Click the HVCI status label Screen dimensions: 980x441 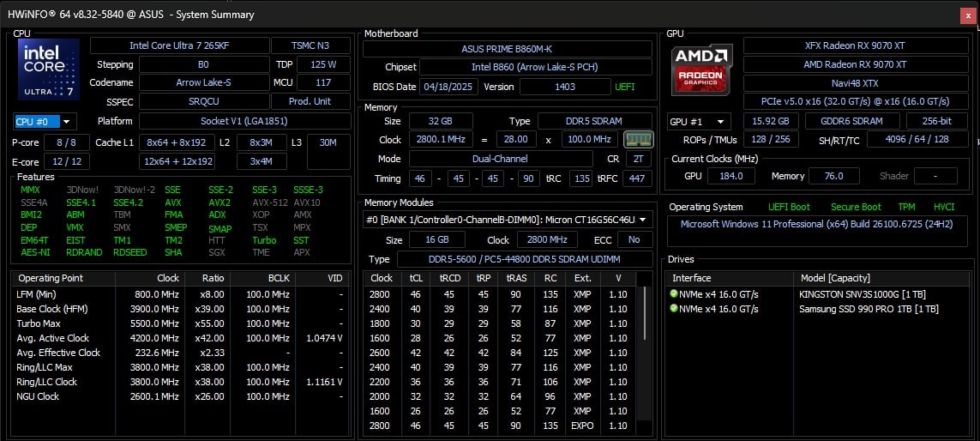click(x=944, y=207)
